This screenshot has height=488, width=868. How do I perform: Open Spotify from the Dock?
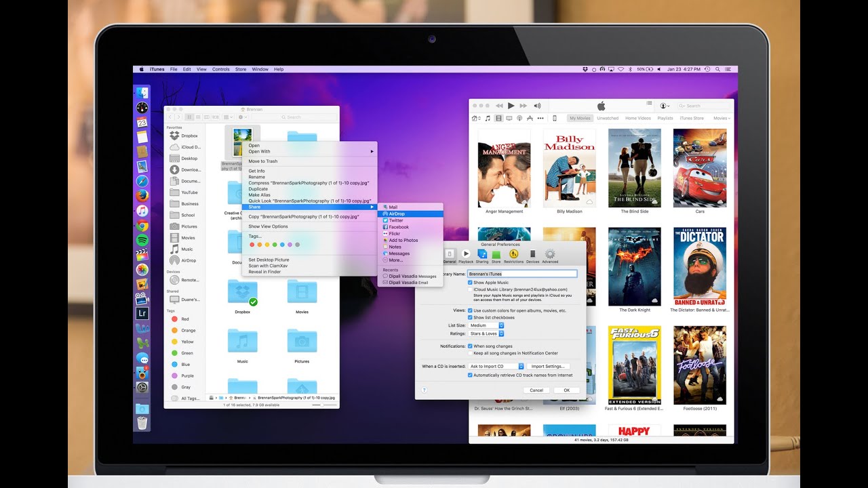pos(142,241)
